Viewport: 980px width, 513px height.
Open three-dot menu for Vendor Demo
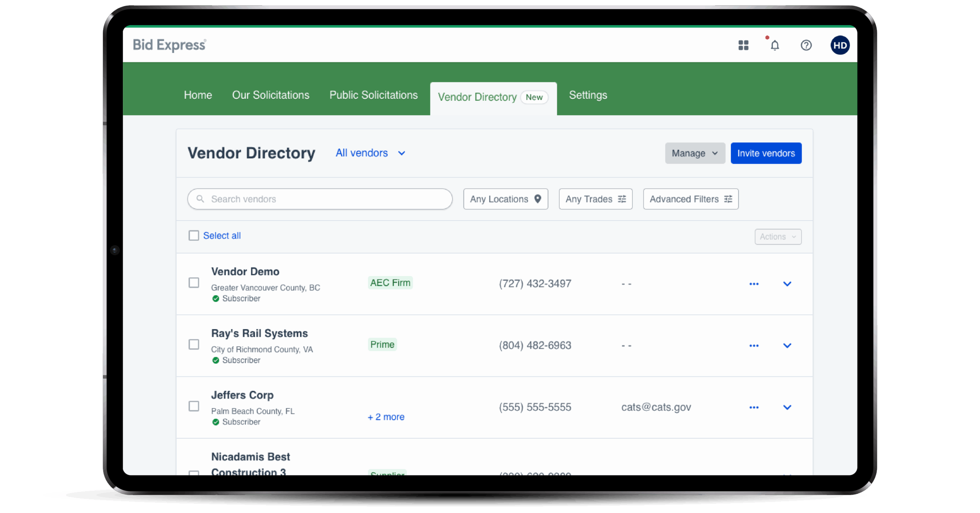coord(754,284)
